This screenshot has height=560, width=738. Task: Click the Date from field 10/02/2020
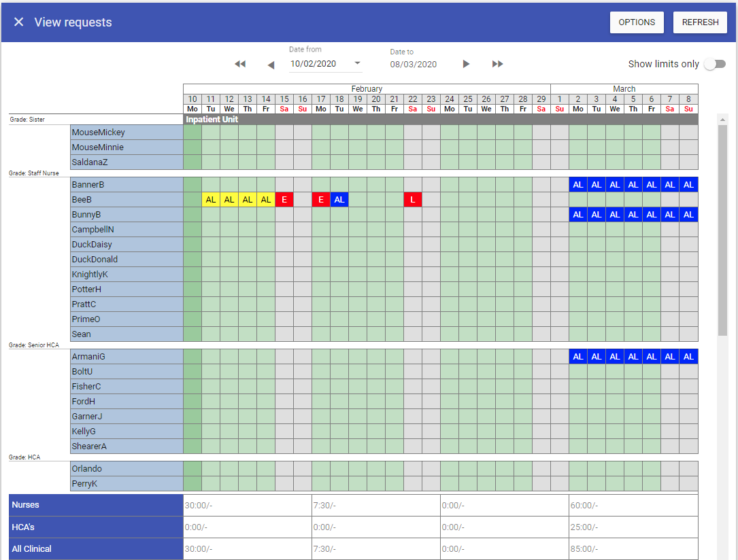pyautogui.click(x=318, y=64)
